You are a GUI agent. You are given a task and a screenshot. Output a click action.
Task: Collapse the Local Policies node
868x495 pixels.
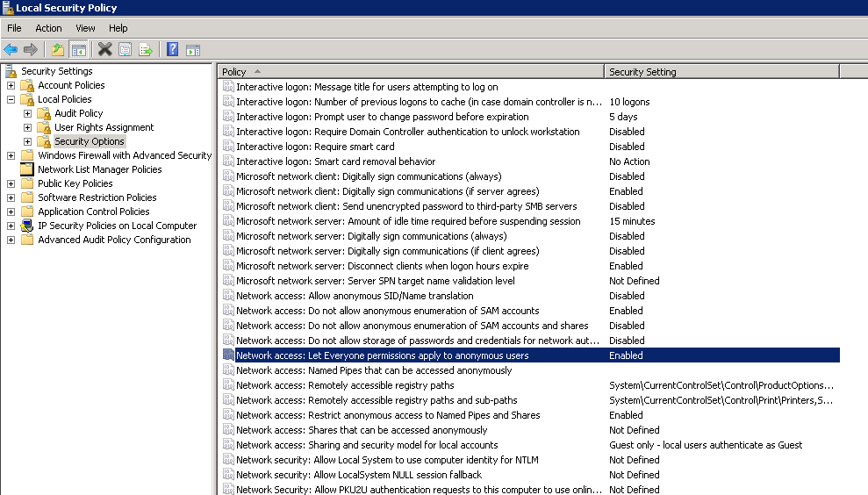tap(11, 99)
